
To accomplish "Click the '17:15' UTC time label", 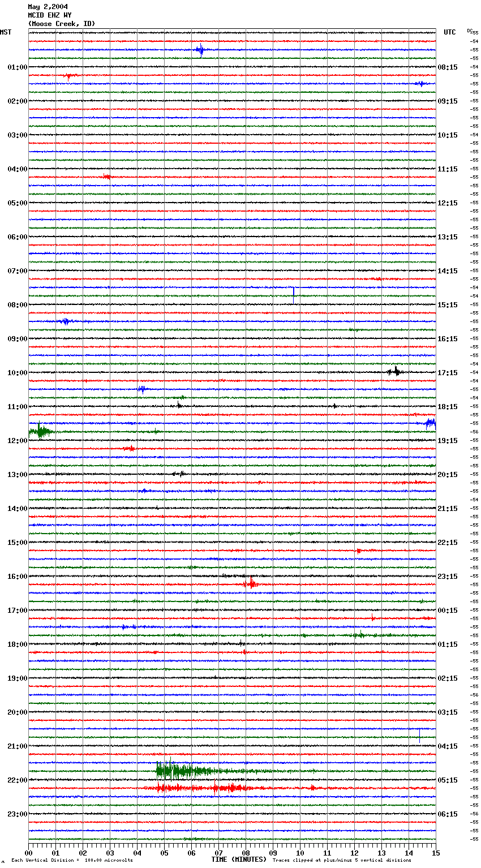I will pos(448,373).
